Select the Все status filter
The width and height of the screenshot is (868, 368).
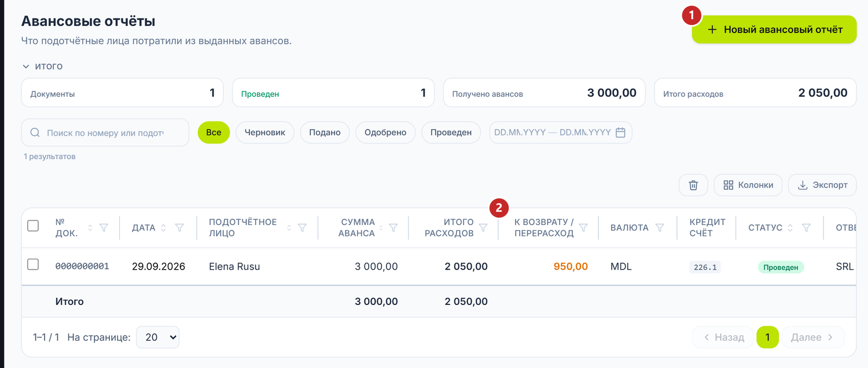(214, 133)
